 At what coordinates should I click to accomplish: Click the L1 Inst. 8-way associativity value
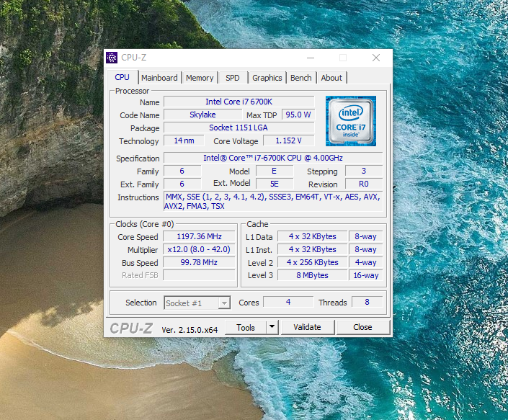(x=365, y=249)
